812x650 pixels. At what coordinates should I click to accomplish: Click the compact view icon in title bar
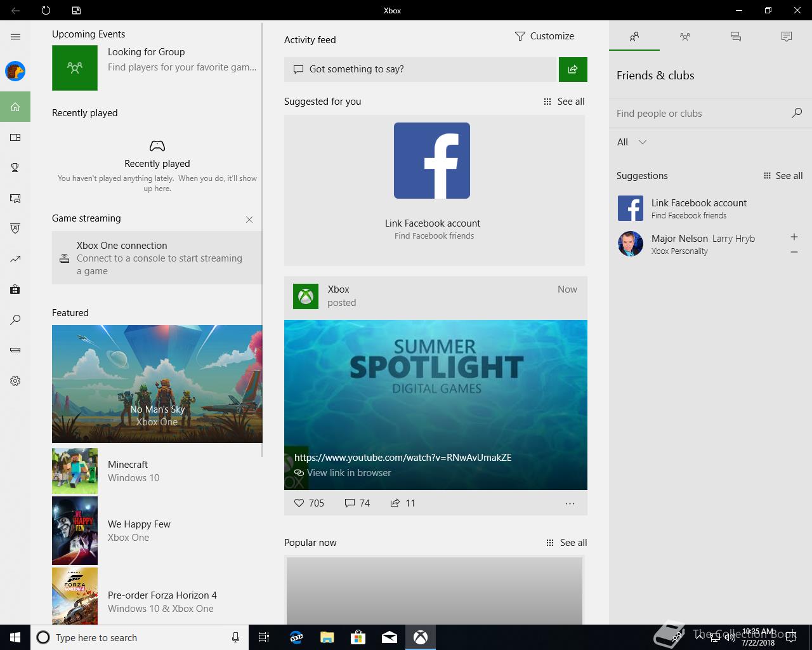pyautogui.click(x=76, y=10)
